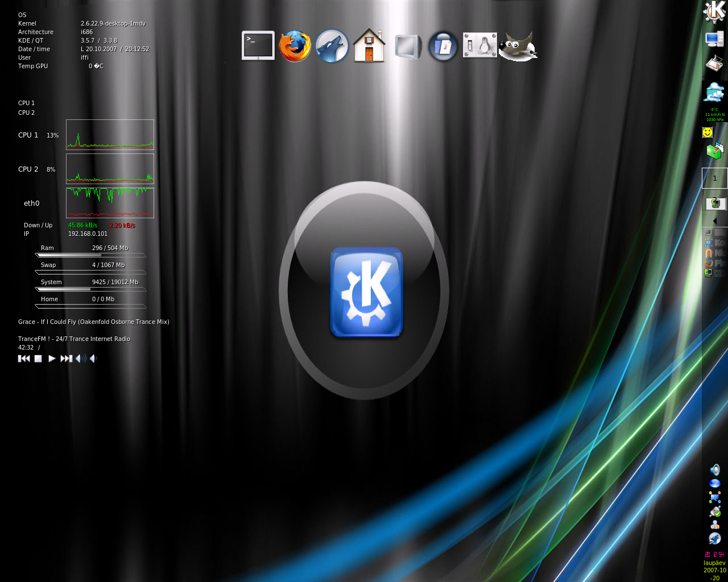
Task: Click the pink digital clock
Action: 714,555
